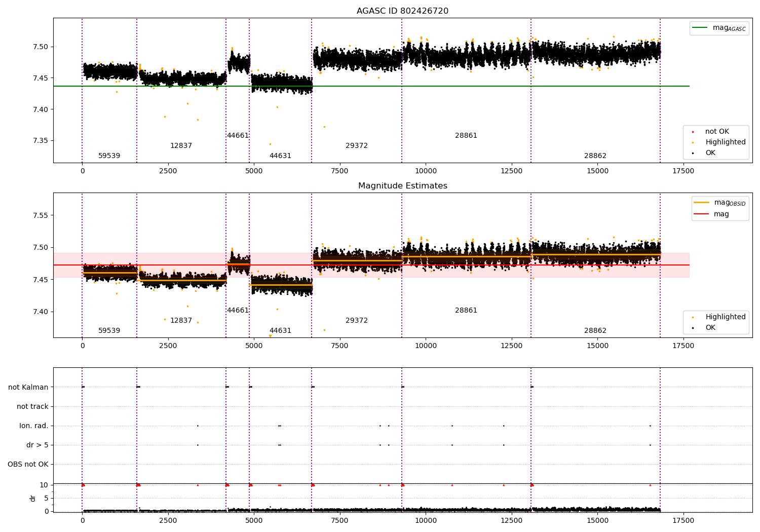Click the vertical 'dr' axis label
Image resolution: width=760 pixels, height=532 pixels.
(33, 498)
